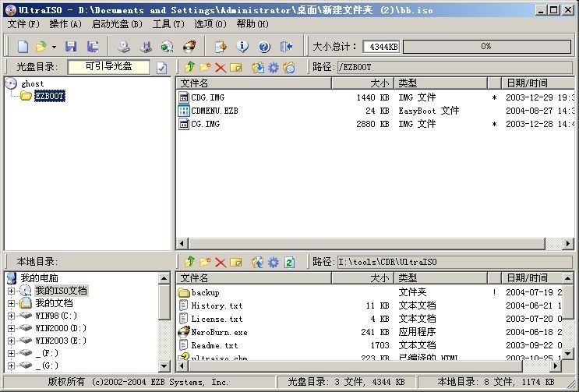579x392 pixels.
Task: Select 我的电脑 in local tree
Action: (39, 278)
